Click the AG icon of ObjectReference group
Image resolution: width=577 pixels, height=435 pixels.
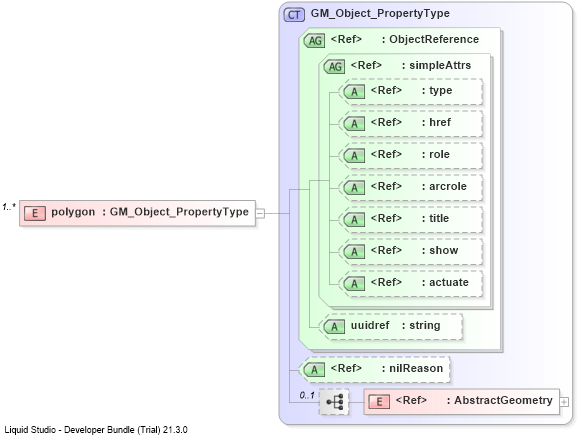click(315, 40)
